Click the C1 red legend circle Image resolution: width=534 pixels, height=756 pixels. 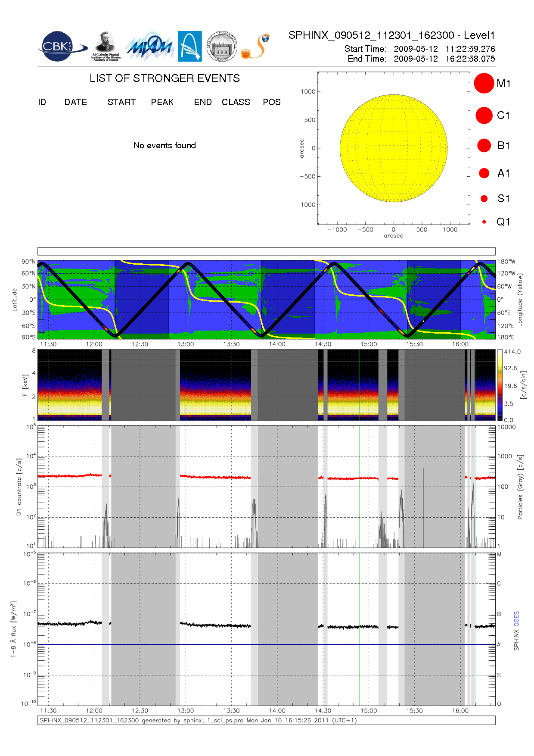[484, 116]
